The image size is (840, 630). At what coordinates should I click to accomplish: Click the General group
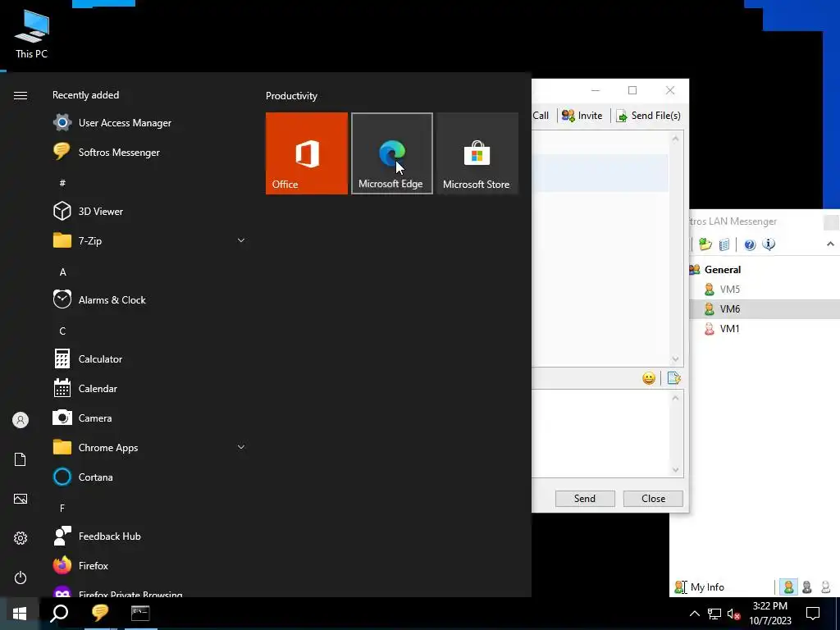(x=722, y=269)
